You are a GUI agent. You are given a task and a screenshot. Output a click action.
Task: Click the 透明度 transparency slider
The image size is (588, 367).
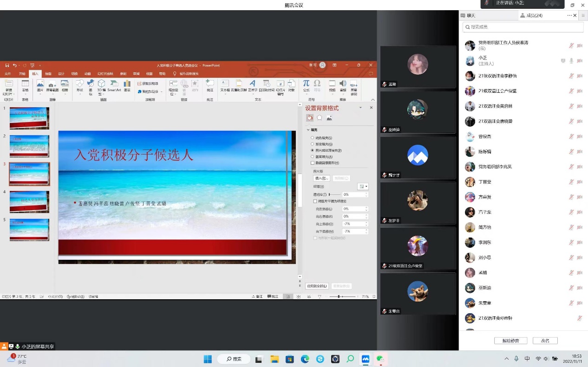tap(334, 194)
